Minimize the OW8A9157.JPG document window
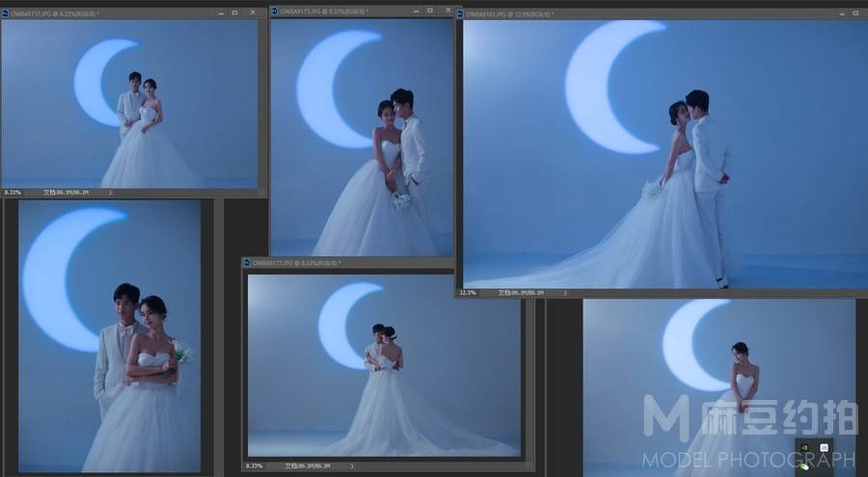 click(x=221, y=13)
